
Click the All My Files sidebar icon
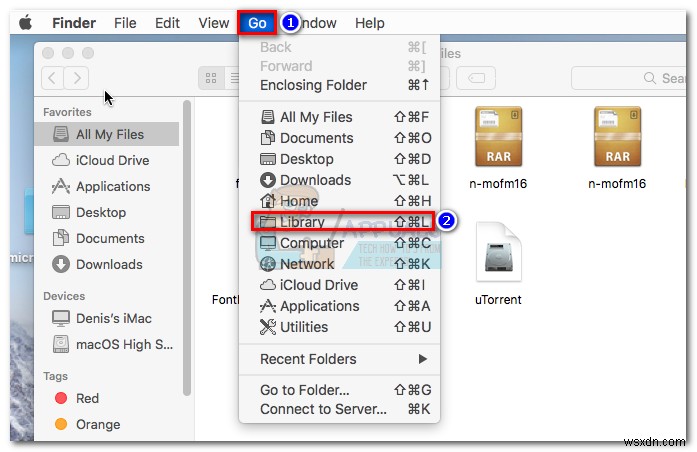[61, 134]
